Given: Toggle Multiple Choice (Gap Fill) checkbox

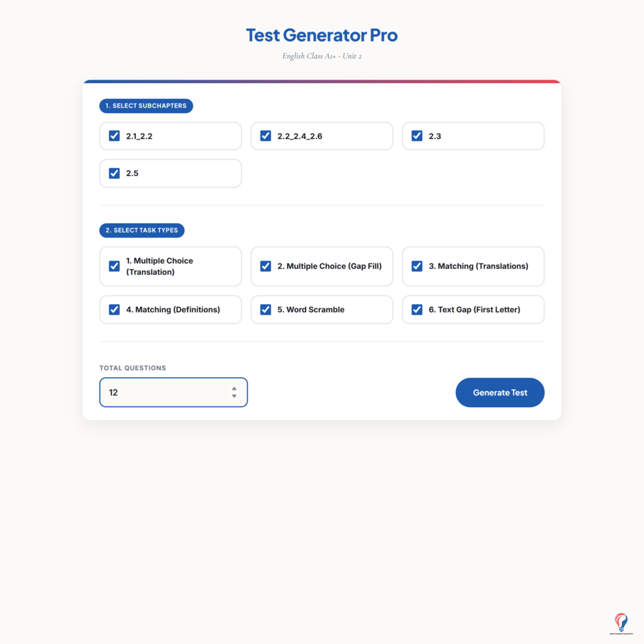Looking at the screenshot, I should [x=265, y=266].
